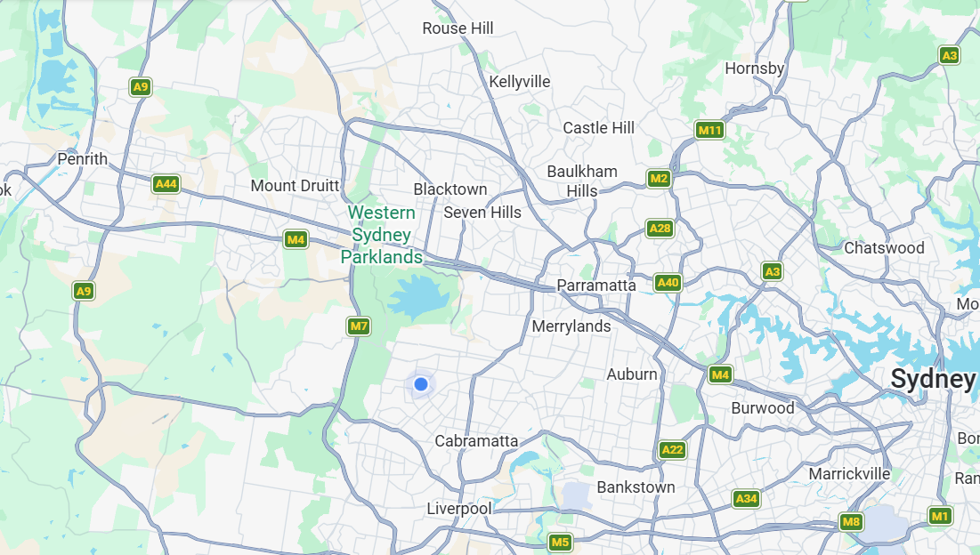
Task: Click the blue current location dot
Action: (x=421, y=384)
